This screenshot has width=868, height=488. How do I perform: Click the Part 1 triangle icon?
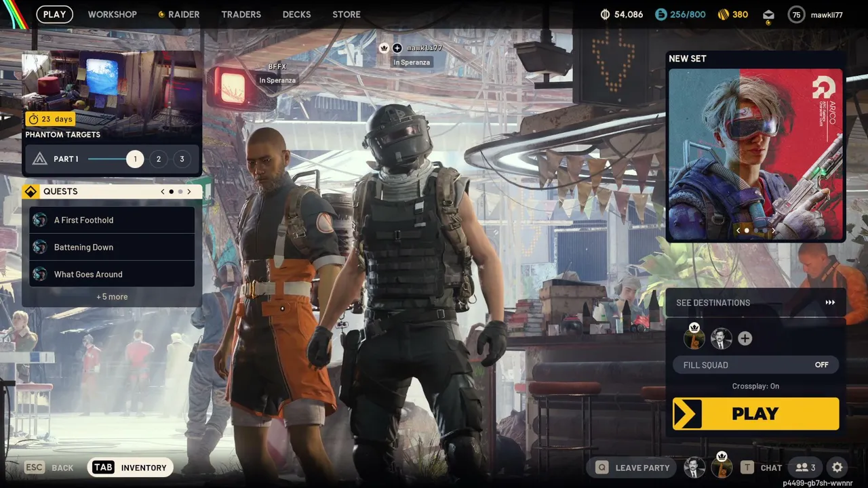click(x=40, y=159)
